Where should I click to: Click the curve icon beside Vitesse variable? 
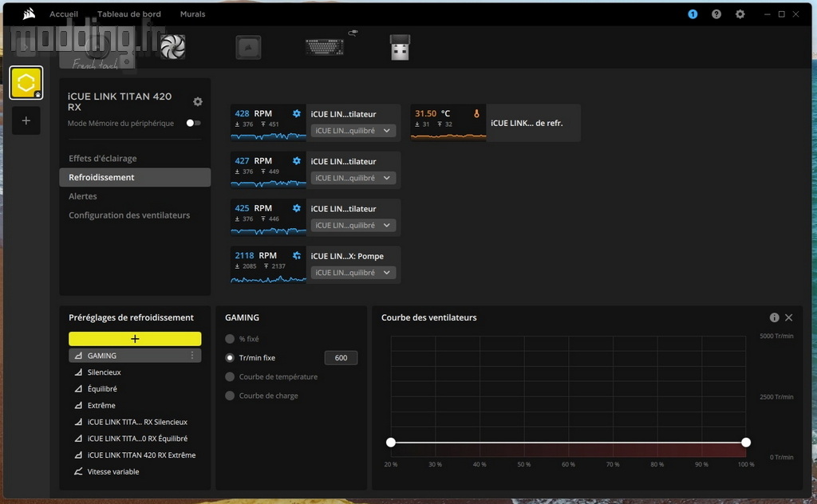pos(78,472)
